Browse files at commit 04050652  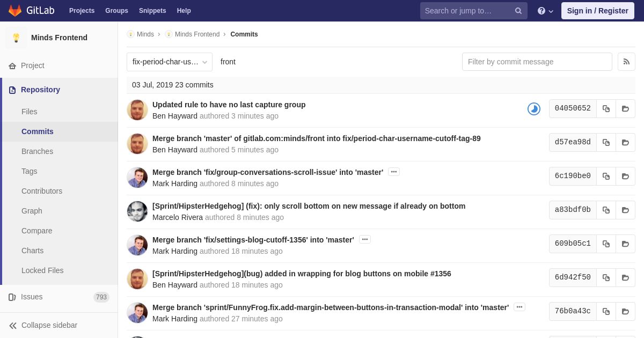[625, 108]
